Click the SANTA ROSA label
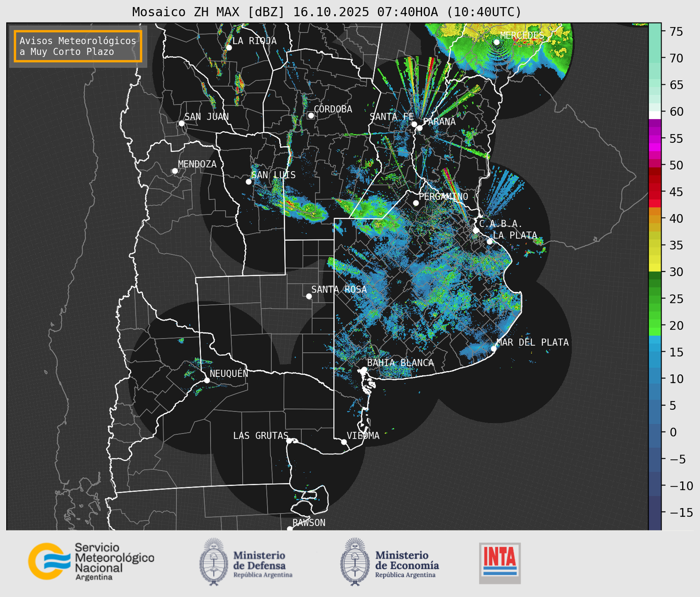The height and width of the screenshot is (597, 700). (x=339, y=289)
